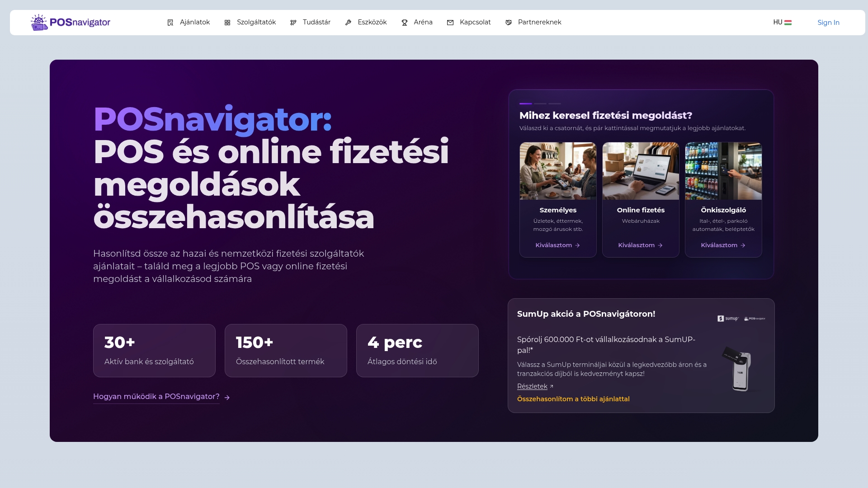Click the Önkiszolgáló vending machine photo

723,171
